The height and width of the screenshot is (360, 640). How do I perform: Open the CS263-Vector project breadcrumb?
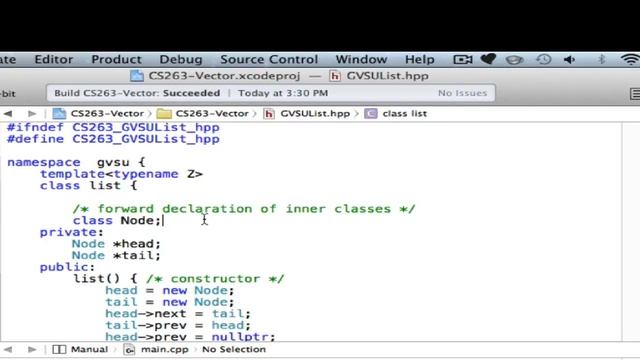(98, 113)
